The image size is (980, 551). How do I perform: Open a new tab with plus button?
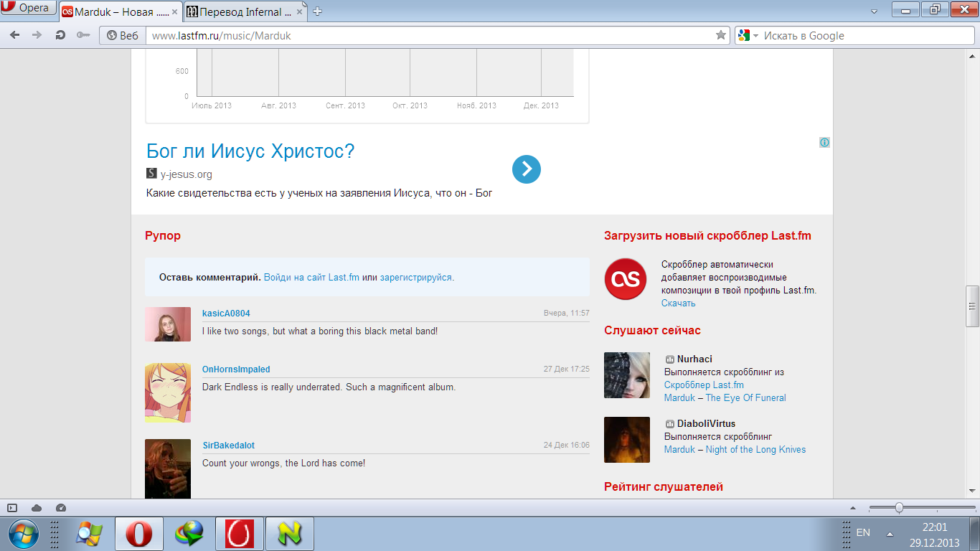click(318, 11)
